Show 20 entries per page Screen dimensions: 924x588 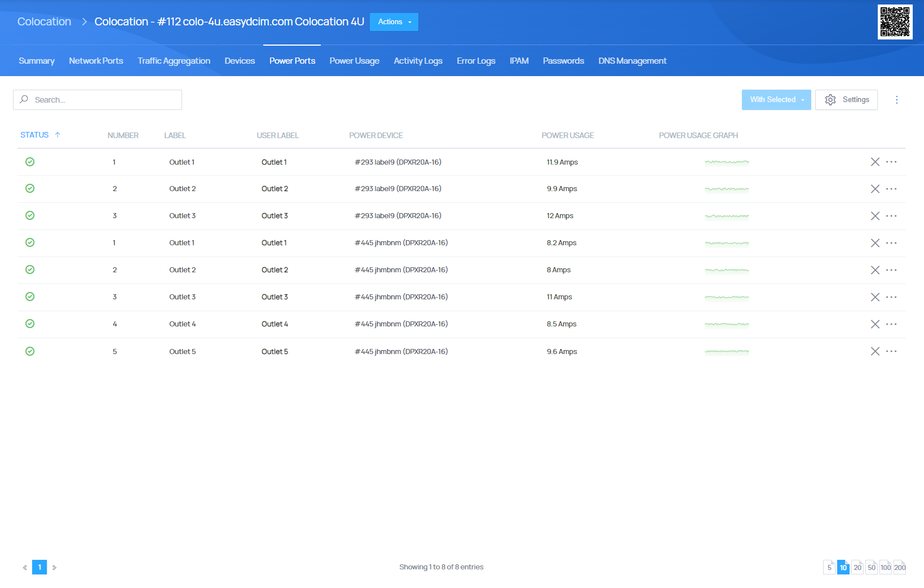click(x=857, y=567)
